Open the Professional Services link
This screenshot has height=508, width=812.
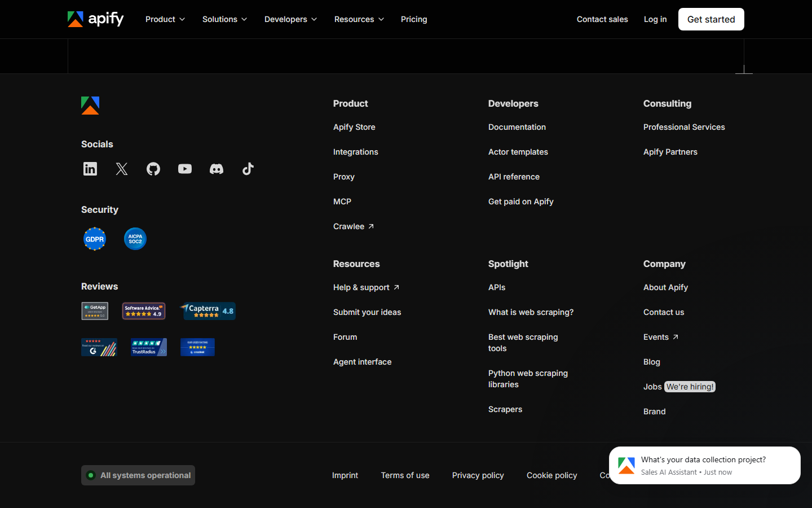click(684, 127)
